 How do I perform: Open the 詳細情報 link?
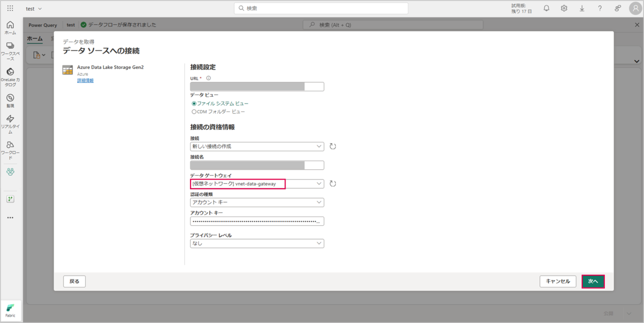(85, 81)
